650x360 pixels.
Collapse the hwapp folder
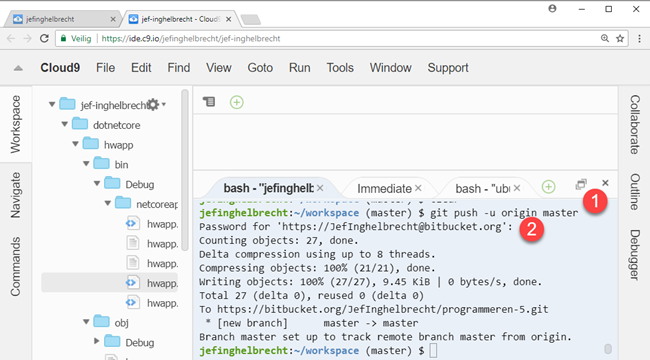(x=75, y=144)
